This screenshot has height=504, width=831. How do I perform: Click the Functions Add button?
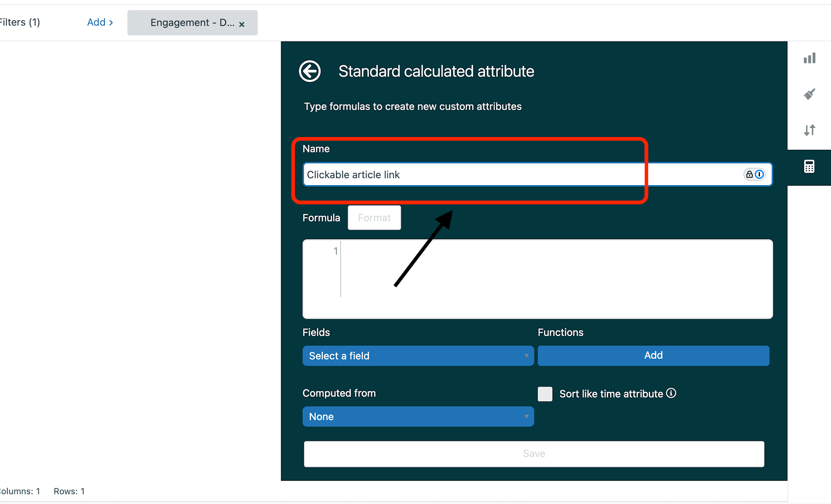(653, 356)
